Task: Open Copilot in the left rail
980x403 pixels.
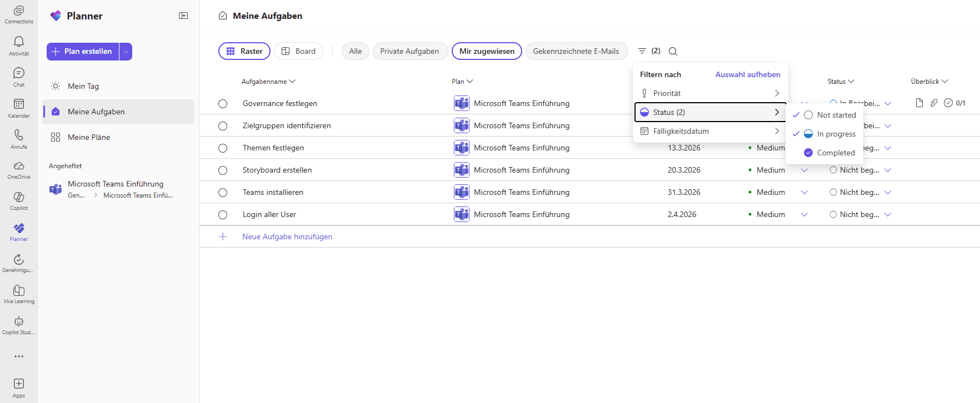Action: point(19,201)
